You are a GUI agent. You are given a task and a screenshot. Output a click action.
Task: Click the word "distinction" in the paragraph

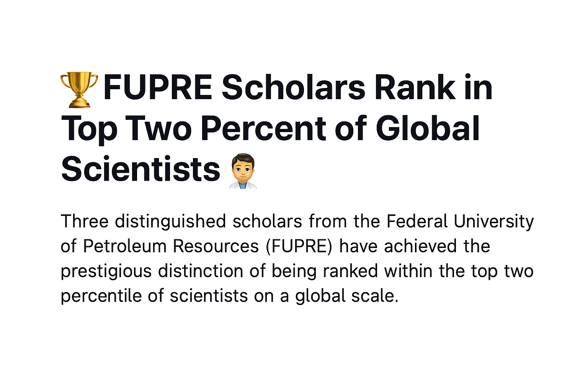point(201,271)
